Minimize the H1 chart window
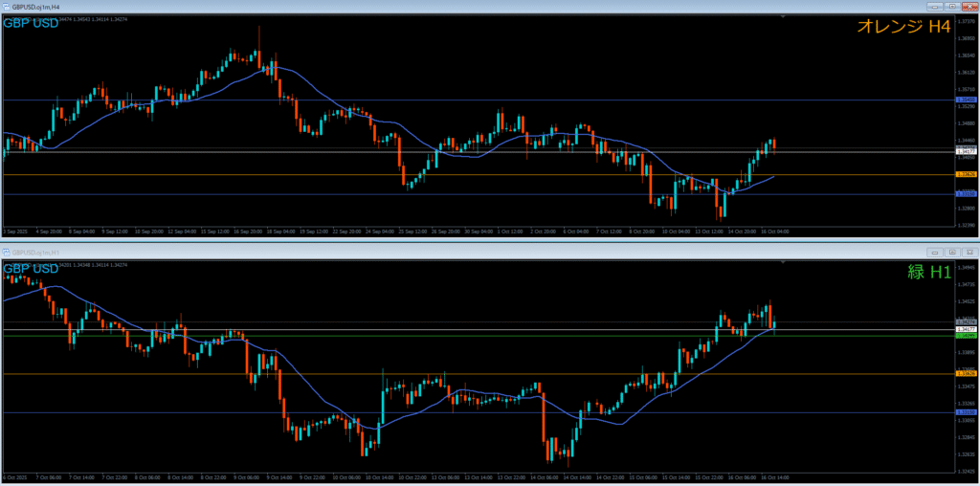Viewport: 980px width, 486px height. 936,253
